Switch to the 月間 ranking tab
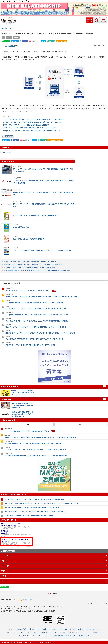Image resolution: width=108 pixels, height=644 pixels. tap(81, 424)
